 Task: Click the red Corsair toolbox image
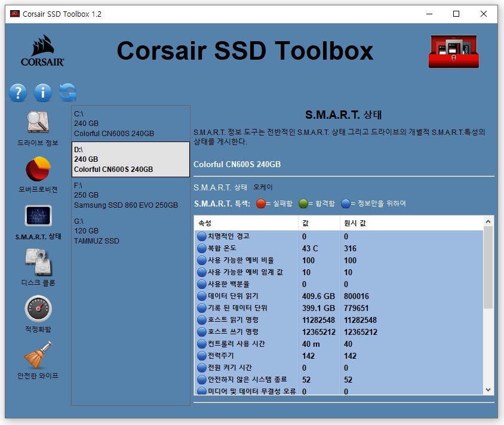453,51
